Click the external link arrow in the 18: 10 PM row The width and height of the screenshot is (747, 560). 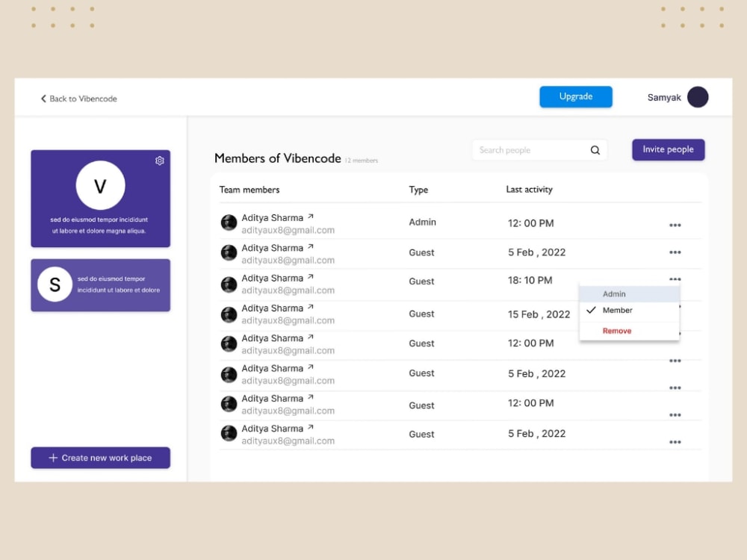[311, 277]
